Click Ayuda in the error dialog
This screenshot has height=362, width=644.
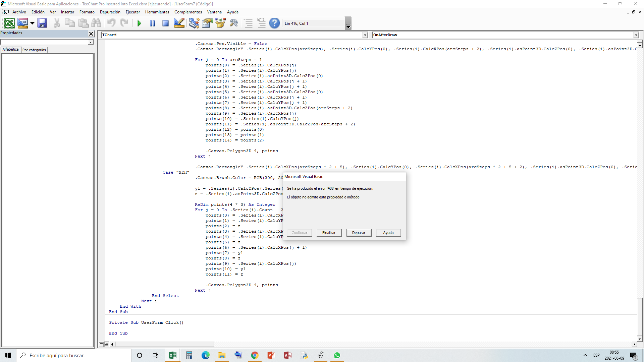pyautogui.click(x=388, y=233)
